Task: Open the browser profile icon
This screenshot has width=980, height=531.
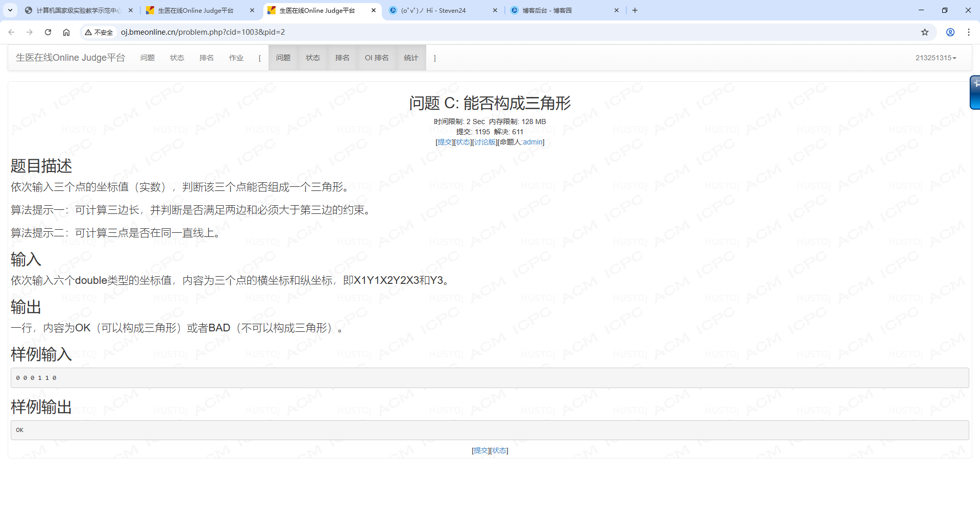Action: pyautogui.click(x=950, y=32)
